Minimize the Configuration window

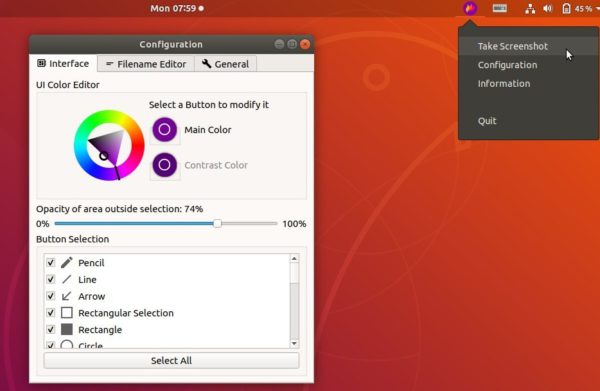pyautogui.click(x=279, y=44)
